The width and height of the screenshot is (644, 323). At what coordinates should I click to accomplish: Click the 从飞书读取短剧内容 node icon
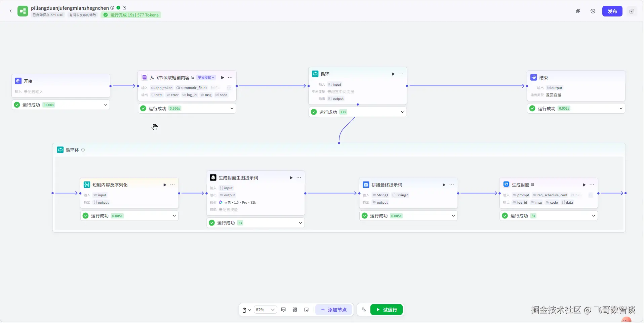[x=145, y=77]
